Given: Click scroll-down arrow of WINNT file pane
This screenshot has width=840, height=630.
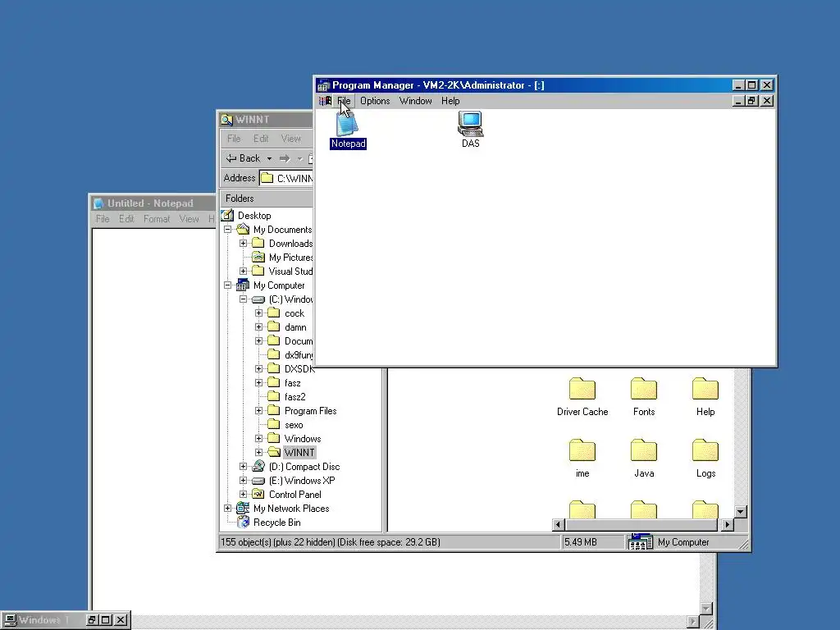Looking at the screenshot, I should [x=741, y=512].
